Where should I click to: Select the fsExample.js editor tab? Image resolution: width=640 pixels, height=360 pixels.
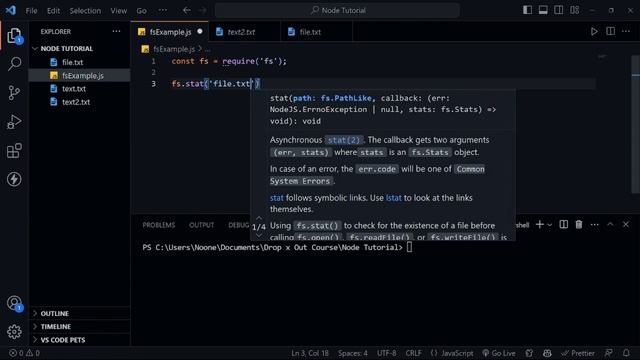pos(169,31)
